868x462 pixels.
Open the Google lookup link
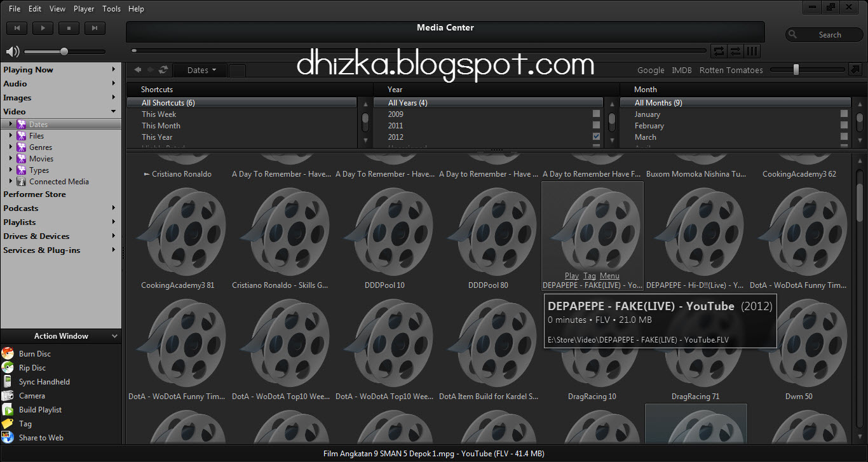[x=651, y=71]
